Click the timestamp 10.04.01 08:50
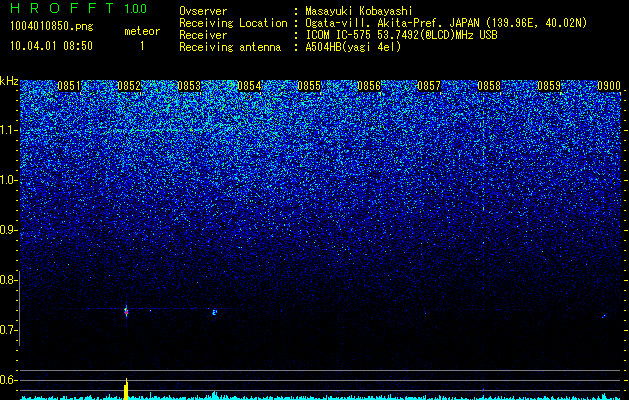The width and height of the screenshot is (629, 400). pos(51,46)
